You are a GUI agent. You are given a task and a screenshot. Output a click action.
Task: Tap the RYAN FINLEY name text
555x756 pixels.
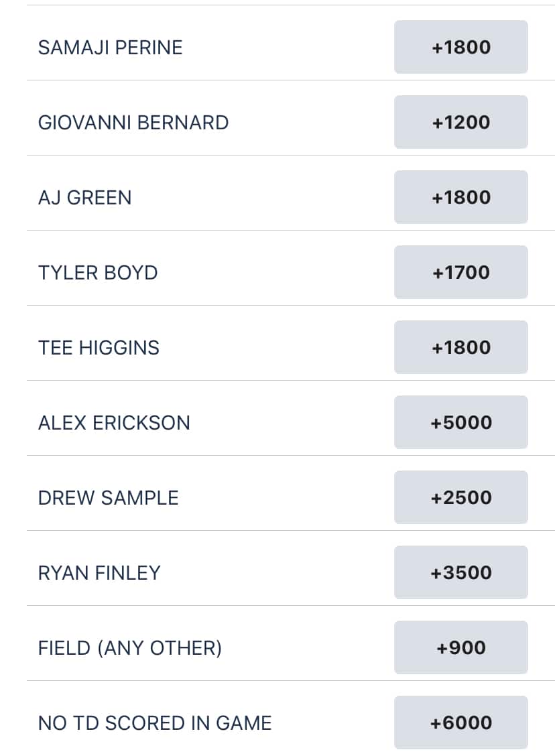[99, 573]
